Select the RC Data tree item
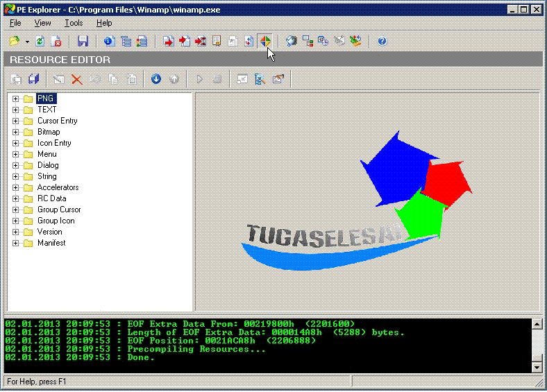547x392 pixels. click(x=51, y=198)
